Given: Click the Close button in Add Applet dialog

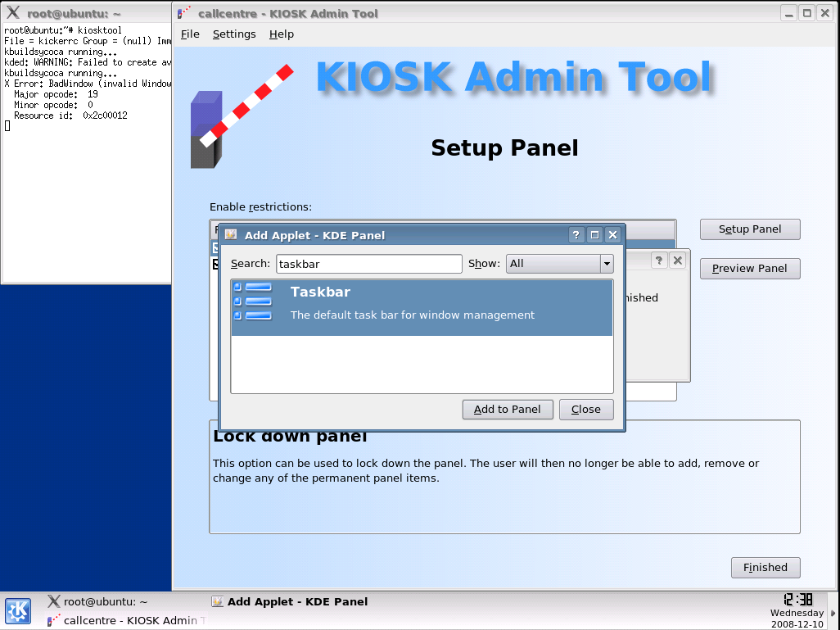Looking at the screenshot, I should point(586,410).
